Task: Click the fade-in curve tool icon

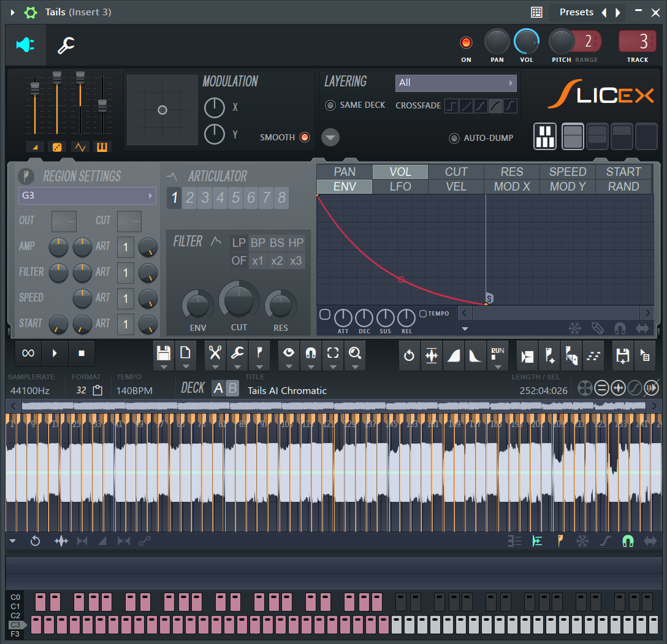Action: pyautogui.click(x=454, y=354)
